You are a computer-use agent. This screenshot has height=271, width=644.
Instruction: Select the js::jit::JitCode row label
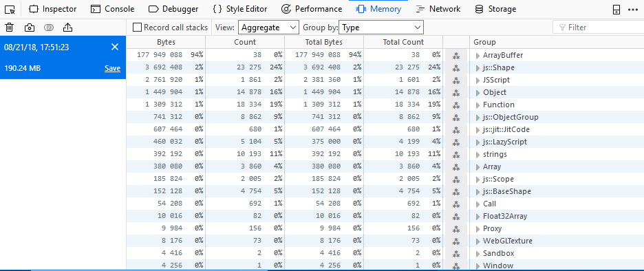[x=506, y=130]
